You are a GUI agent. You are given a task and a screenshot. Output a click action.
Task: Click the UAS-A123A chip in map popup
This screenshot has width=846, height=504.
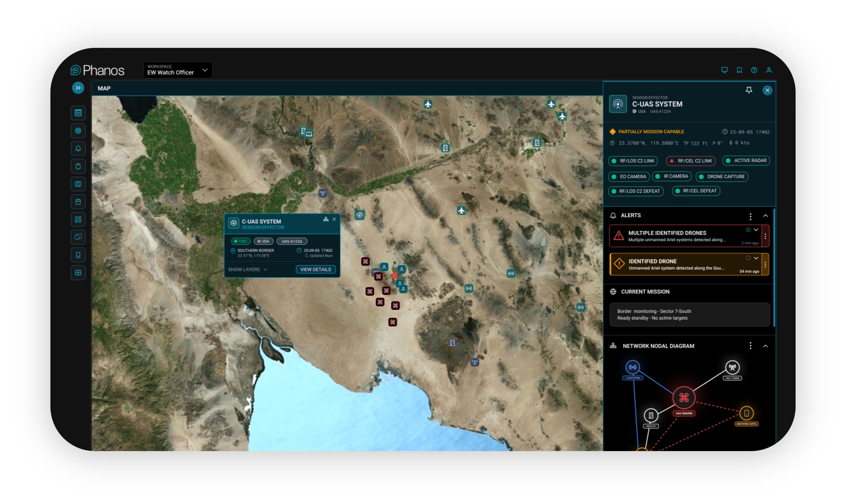292,241
